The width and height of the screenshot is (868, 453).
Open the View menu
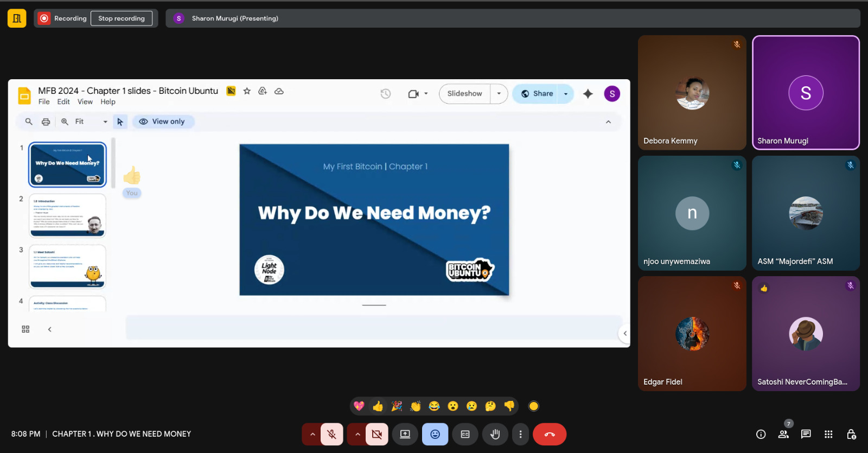[85, 102]
